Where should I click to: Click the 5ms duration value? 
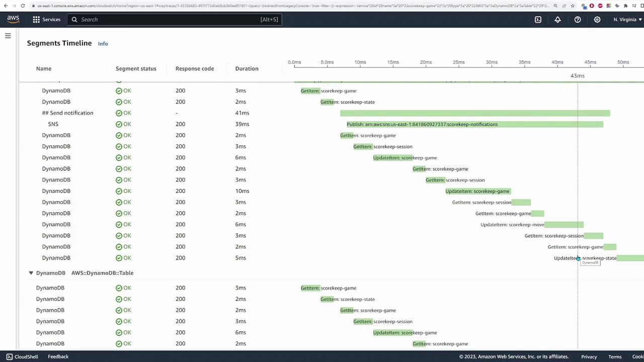point(240,258)
